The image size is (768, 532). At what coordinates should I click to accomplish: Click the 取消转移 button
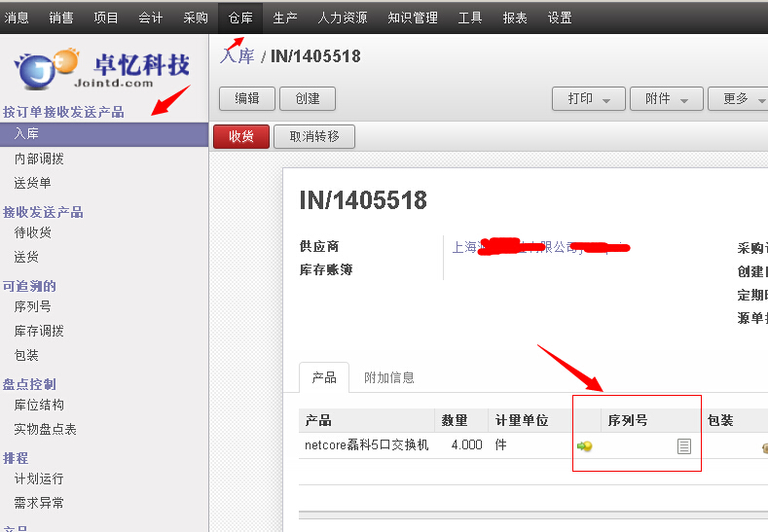pyautogui.click(x=314, y=137)
